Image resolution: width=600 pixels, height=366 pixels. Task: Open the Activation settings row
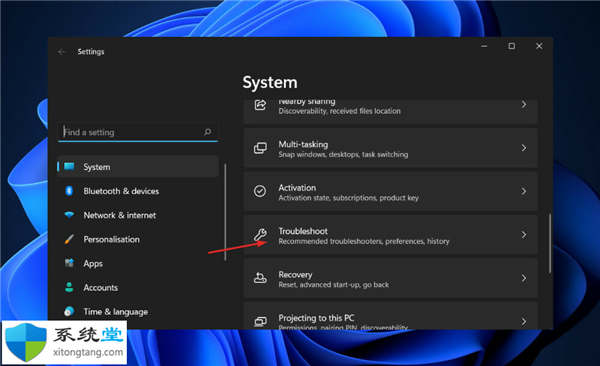click(x=391, y=191)
